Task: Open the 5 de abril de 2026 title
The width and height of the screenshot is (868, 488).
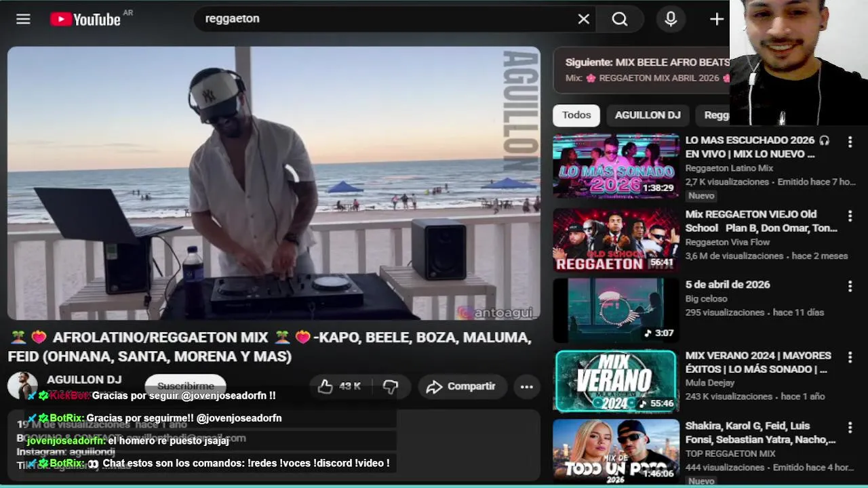Action: click(728, 285)
